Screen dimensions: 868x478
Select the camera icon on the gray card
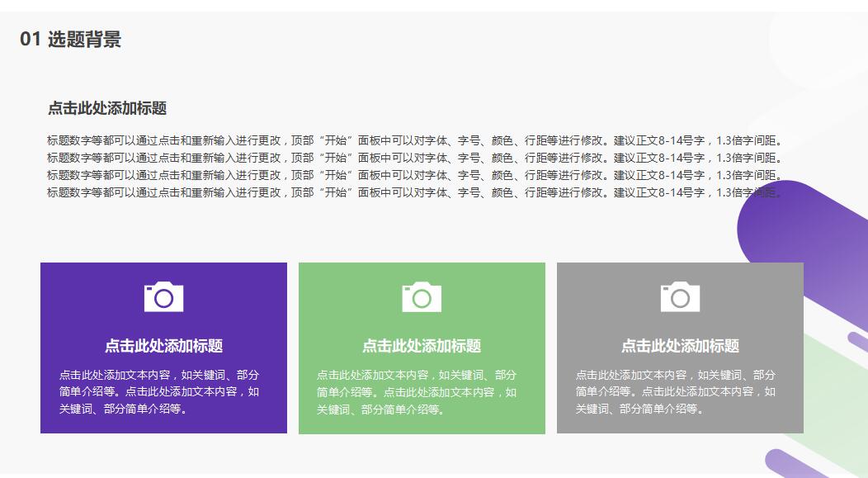[x=680, y=298]
